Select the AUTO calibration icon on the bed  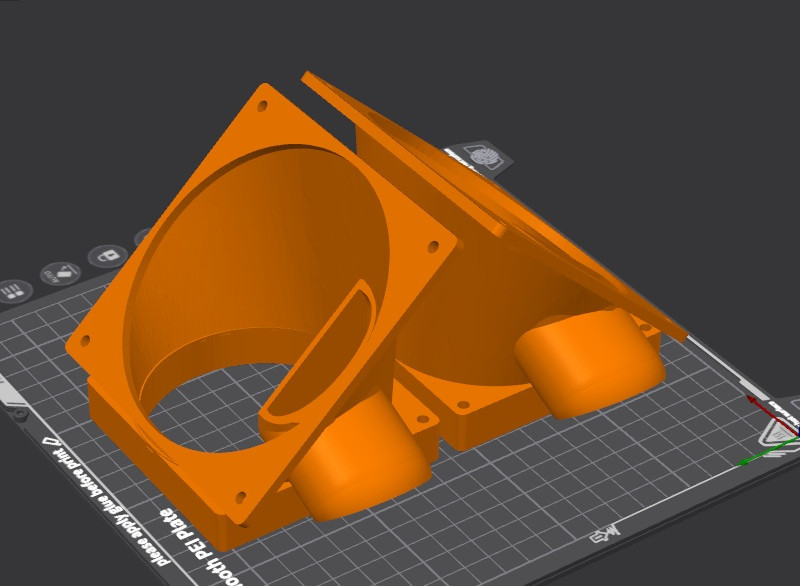click(x=60, y=273)
